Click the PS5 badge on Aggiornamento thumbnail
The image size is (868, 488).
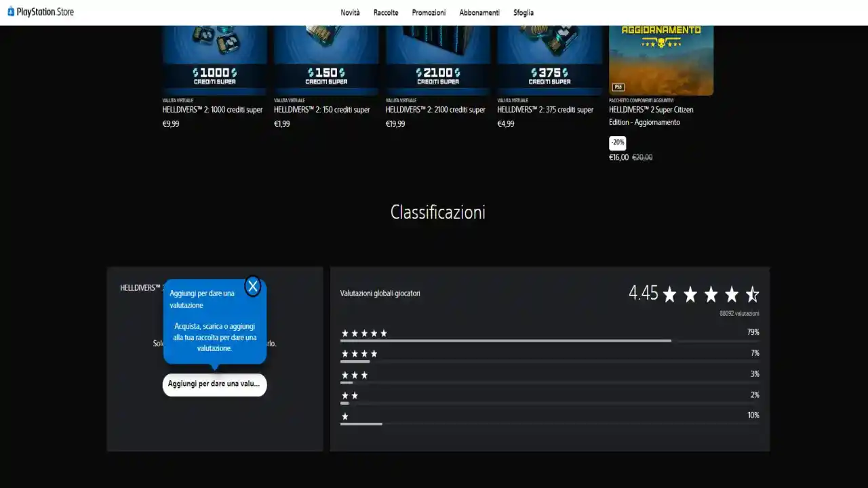coord(618,87)
